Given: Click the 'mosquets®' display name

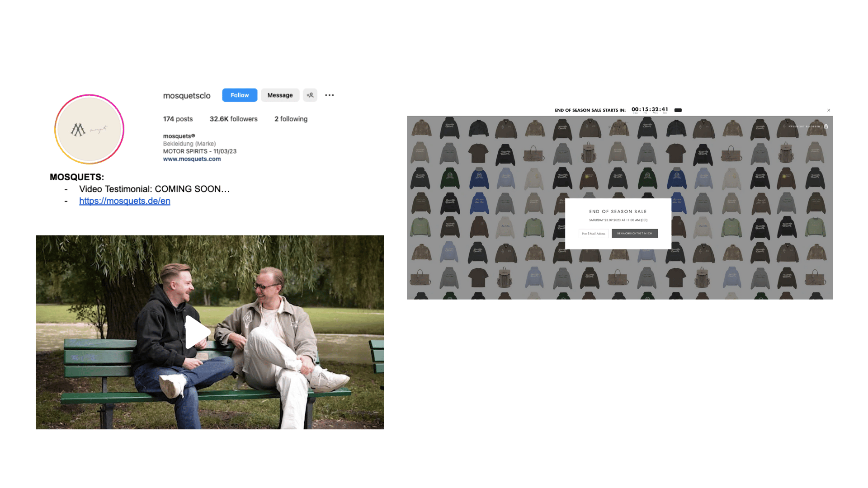Looking at the screenshot, I should click(179, 136).
